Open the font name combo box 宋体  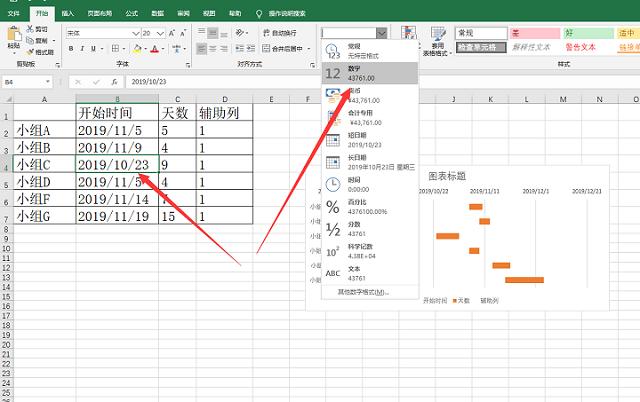tap(103, 33)
